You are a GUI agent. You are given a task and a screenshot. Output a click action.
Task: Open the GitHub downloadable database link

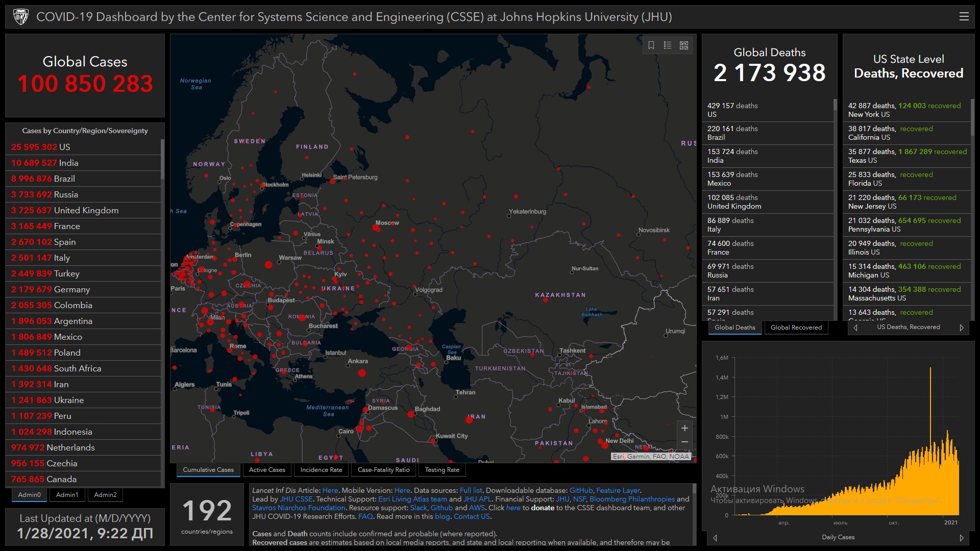coord(581,490)
